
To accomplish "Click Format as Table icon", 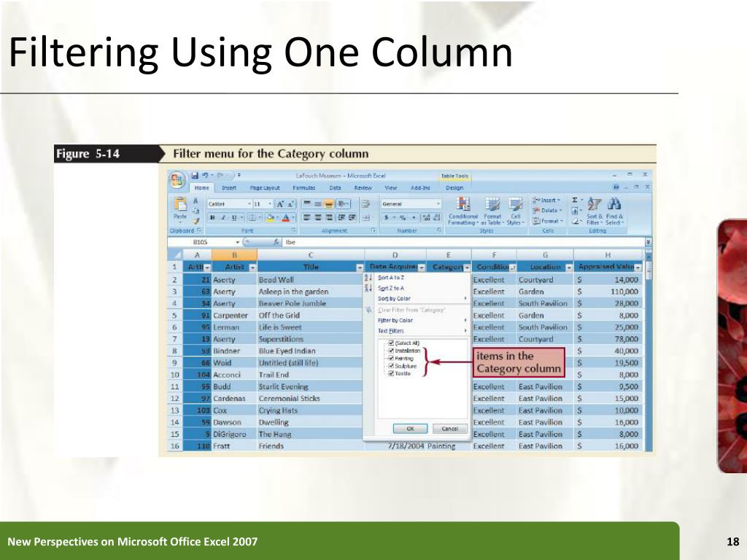I will click(x=492, y=211).
